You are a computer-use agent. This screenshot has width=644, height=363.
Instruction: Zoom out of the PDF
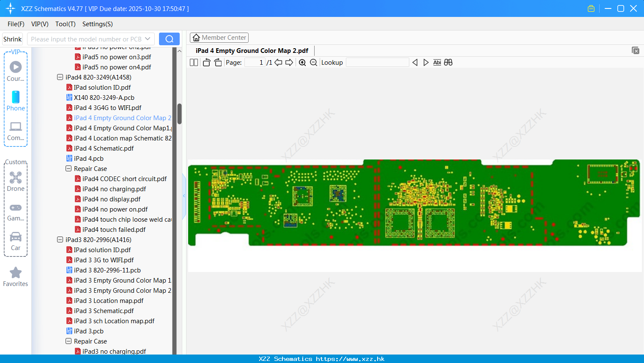pos(313,63)
